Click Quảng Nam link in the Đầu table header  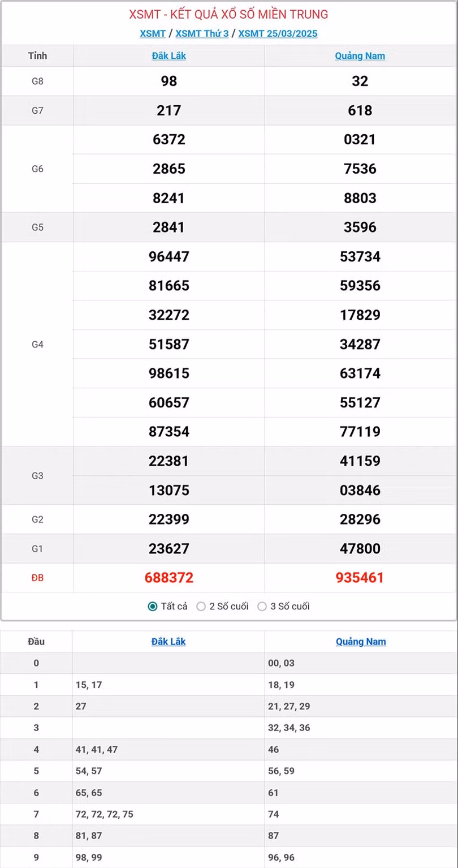361,642
